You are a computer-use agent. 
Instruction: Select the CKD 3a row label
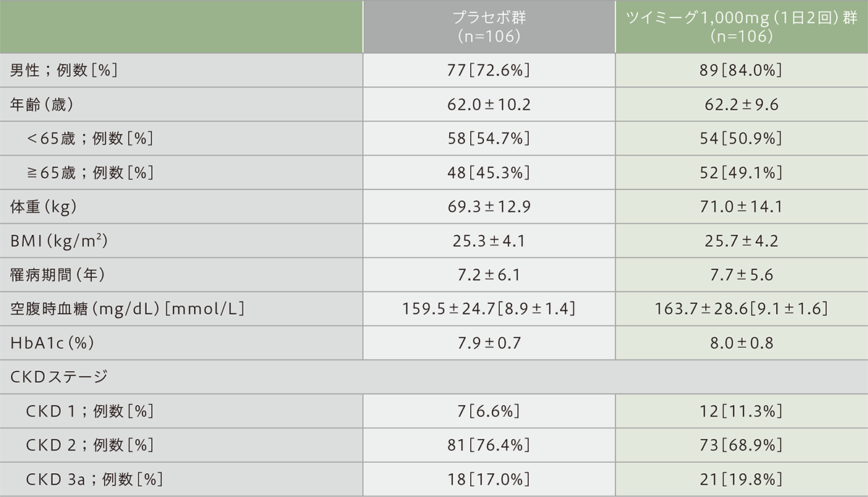click(x=93, y=479)
